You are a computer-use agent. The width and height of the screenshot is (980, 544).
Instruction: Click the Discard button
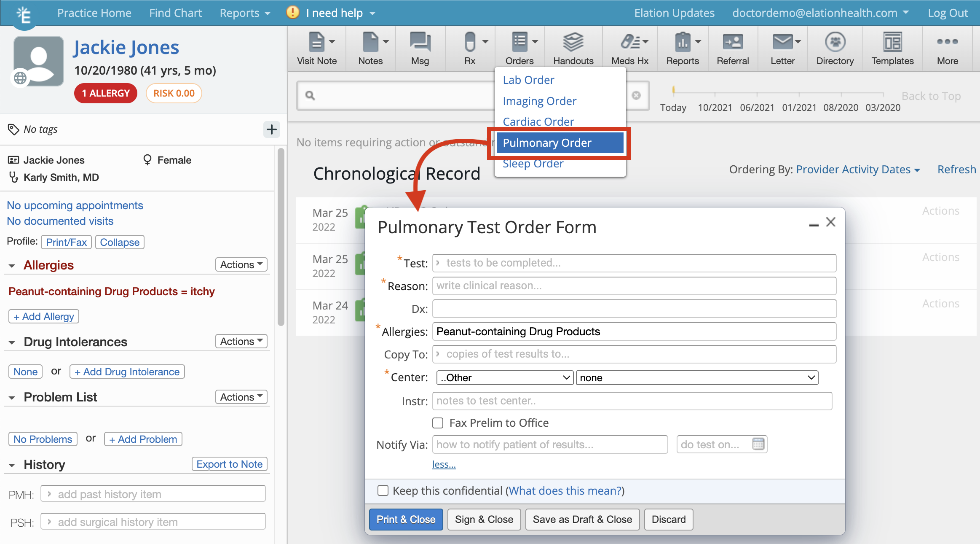click(668, 519)
